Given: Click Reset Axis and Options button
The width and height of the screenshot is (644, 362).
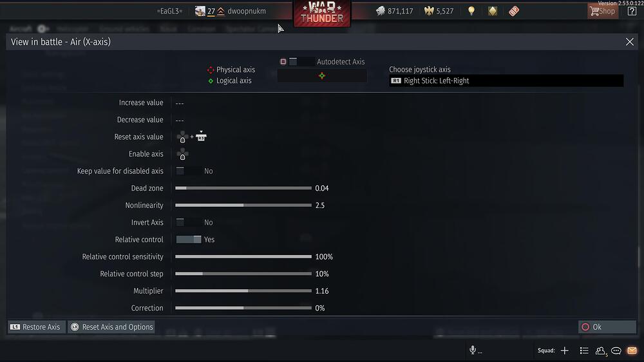Looking at the screenshot, I should [x=111, y=327].
